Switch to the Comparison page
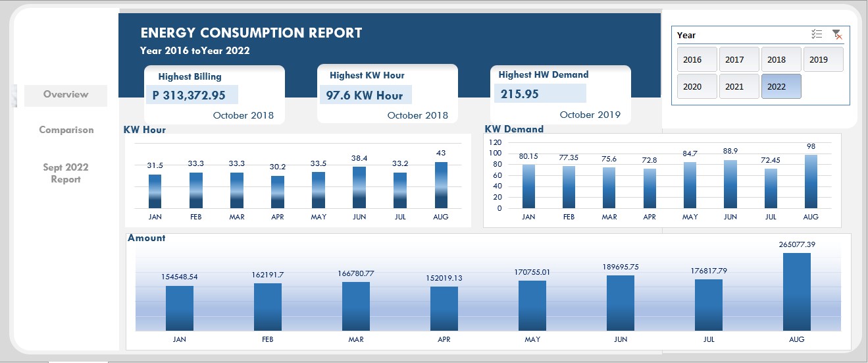Viewport: 868px width, 363px height. (66, 130)
